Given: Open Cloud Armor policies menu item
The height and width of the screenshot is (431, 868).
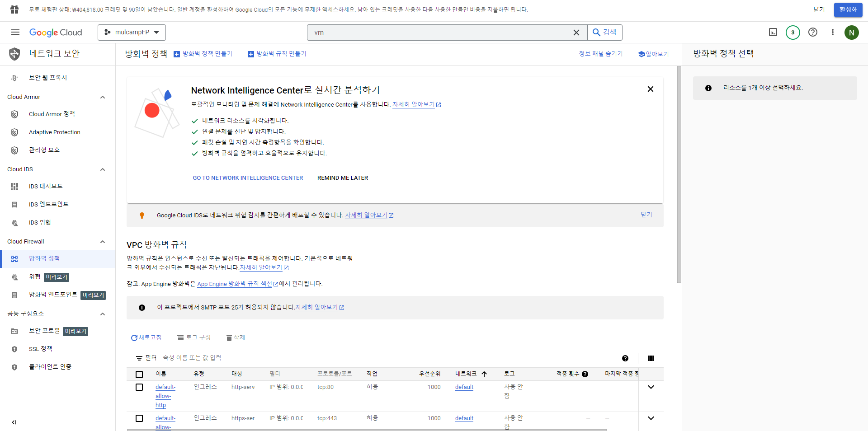Looking at the screenshot, I should pos(57,114).
